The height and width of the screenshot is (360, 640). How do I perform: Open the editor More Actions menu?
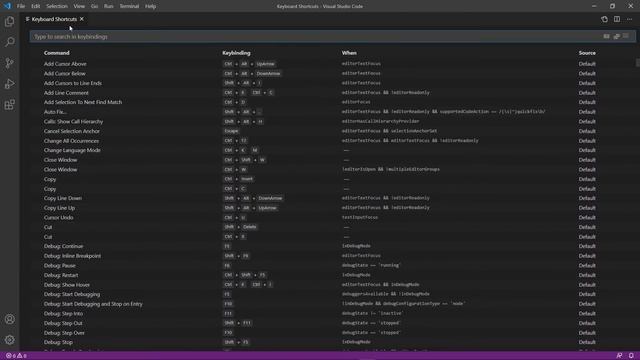[x=629, y=19]
